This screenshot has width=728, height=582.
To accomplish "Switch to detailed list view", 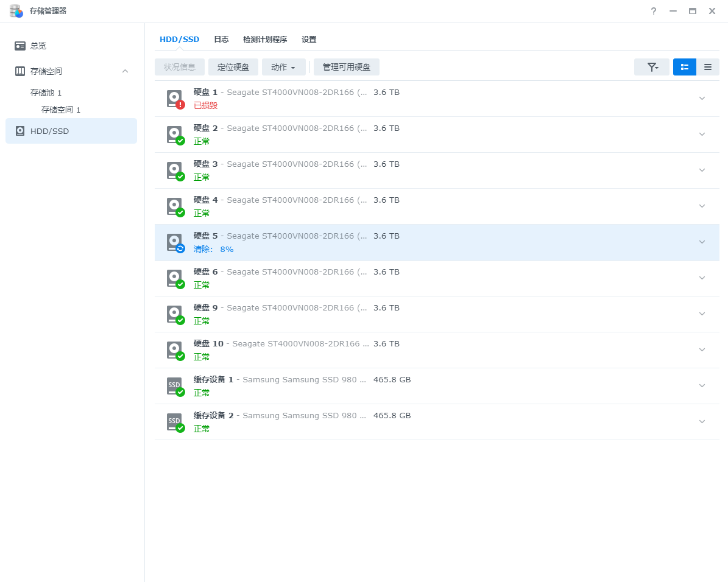I will coord(684,67).
